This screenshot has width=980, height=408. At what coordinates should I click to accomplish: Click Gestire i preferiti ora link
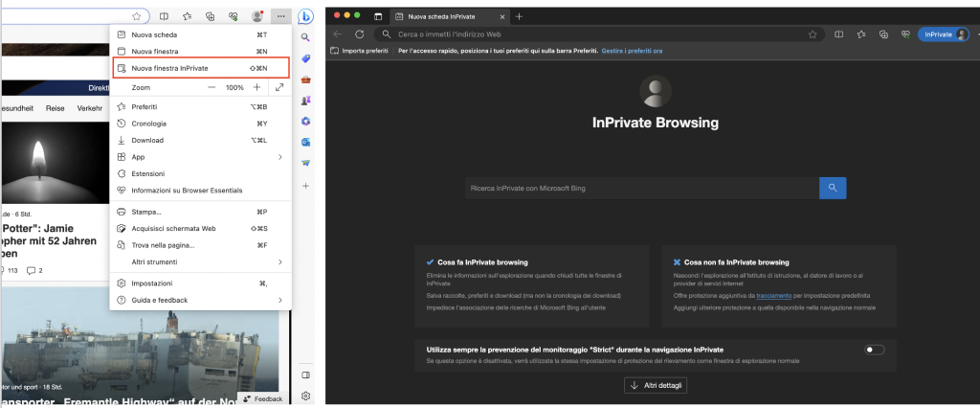click(x=632, y=51)
